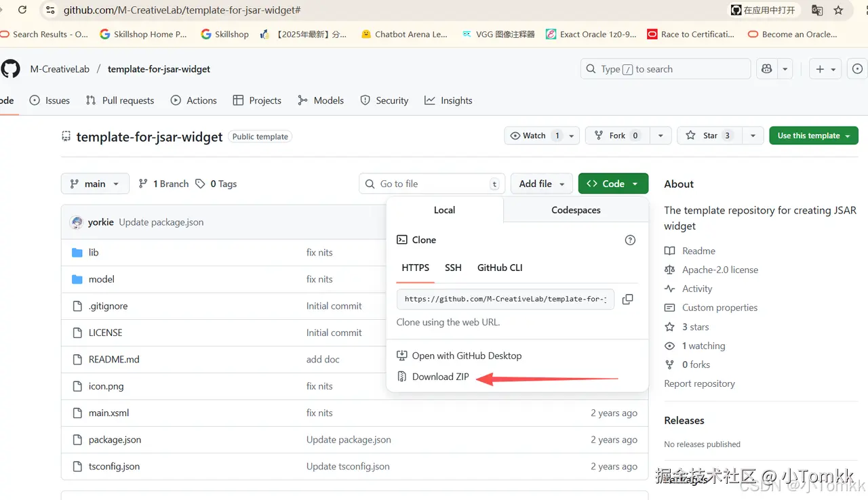Click the template-for-jsar-widget breadcrumb link

pyautogui.click(x=159, y=69)
